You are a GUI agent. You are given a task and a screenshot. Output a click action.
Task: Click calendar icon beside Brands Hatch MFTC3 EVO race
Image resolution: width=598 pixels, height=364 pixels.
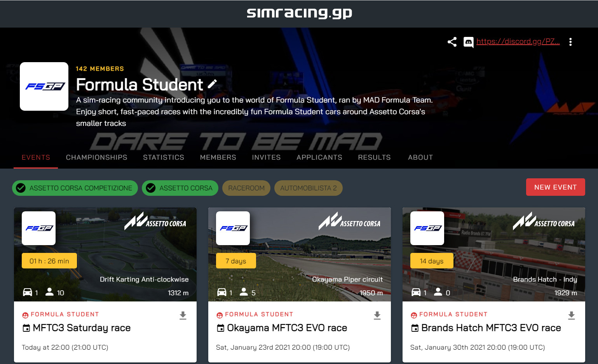(x=415, y=328)
